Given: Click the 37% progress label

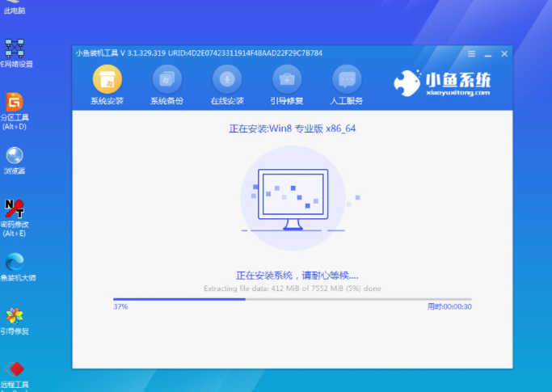Looking at the screenshot, I should (120, 307).
